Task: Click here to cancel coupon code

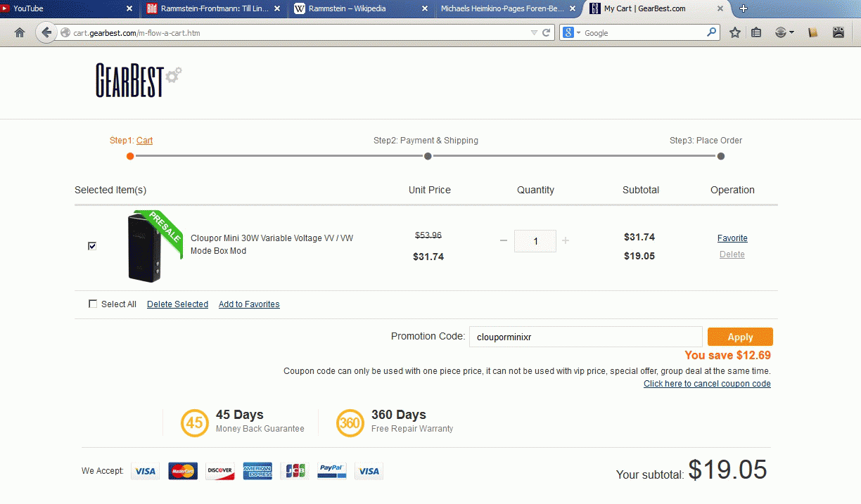Action: [x=707, y=384]
